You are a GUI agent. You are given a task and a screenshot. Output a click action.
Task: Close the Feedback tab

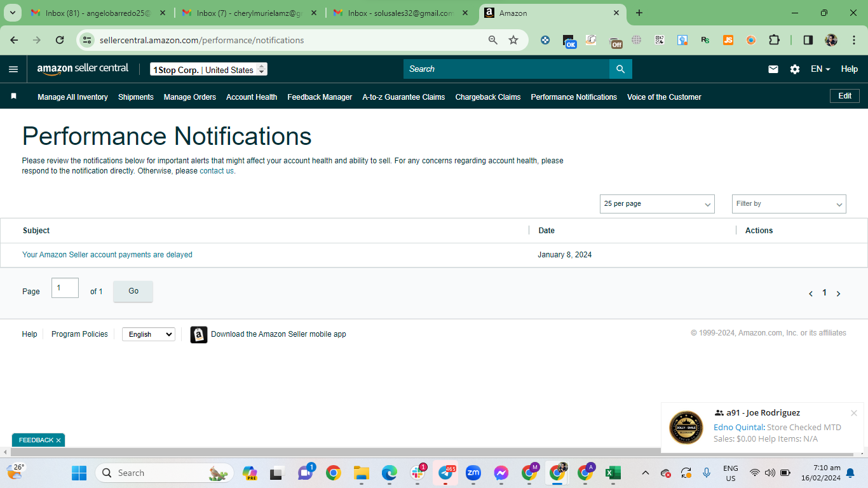tap(58, 440)
